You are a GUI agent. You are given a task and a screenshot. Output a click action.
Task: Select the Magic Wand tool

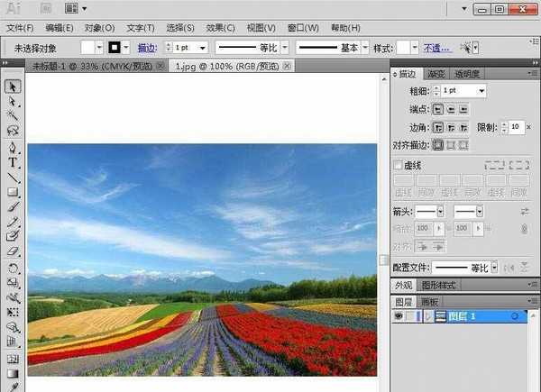tap(13, 117)
